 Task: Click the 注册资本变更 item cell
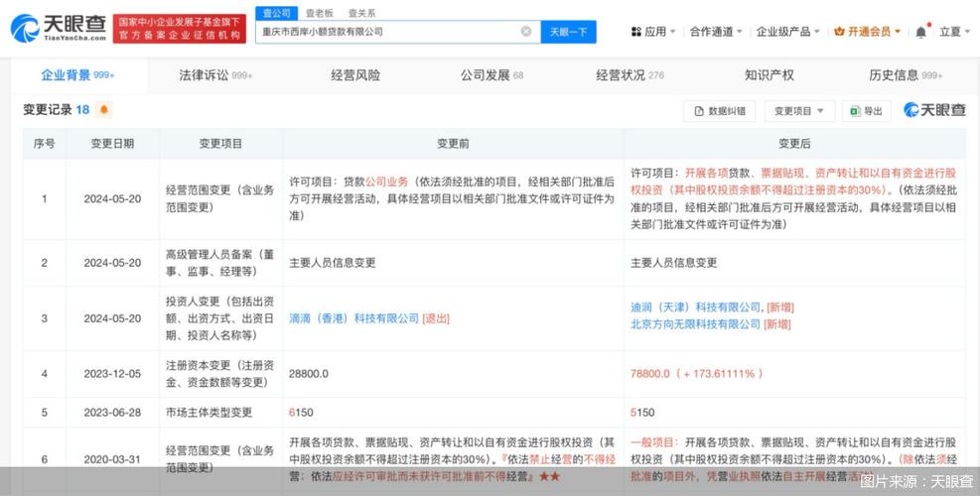pyautogui.click(x=220, y=374)
